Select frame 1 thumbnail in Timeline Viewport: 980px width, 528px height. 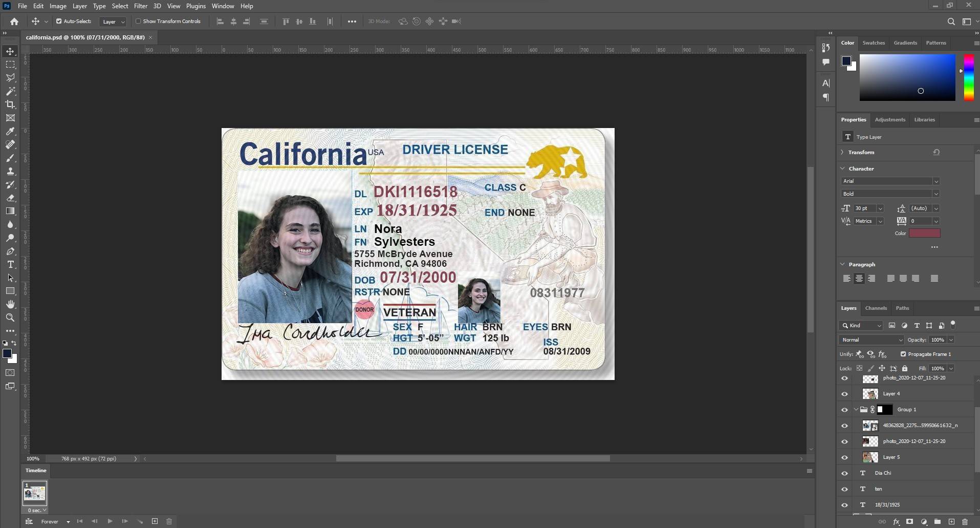pos(34,494)
